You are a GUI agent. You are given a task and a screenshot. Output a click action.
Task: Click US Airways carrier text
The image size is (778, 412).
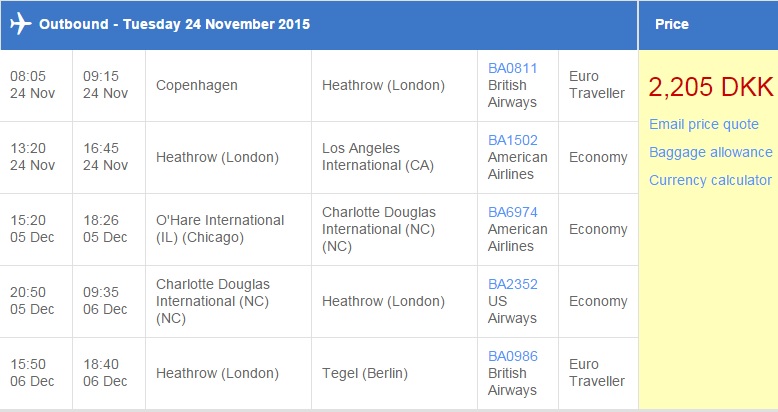click(x=512, y=309)
